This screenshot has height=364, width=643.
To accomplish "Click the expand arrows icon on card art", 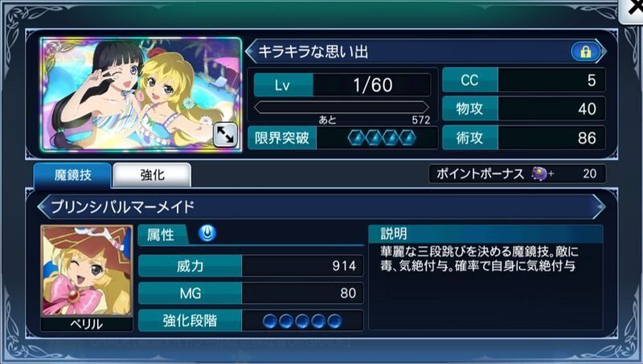I will (226, 135).
